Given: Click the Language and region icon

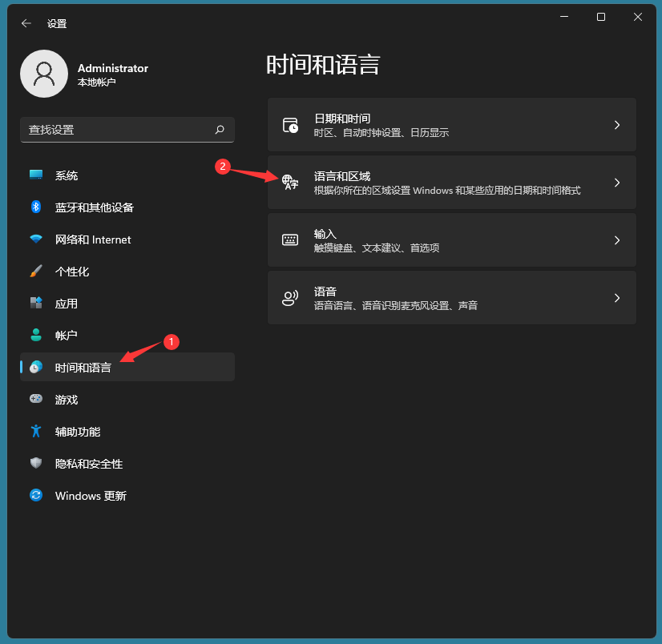Looking at the screenshot, I should point(290,183).
